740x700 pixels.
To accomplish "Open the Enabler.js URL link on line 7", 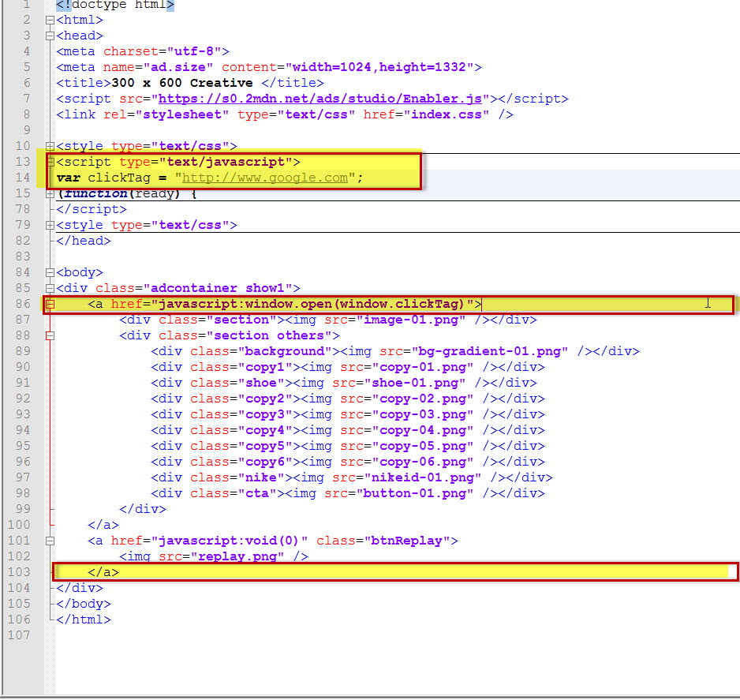I will (320, 99).
